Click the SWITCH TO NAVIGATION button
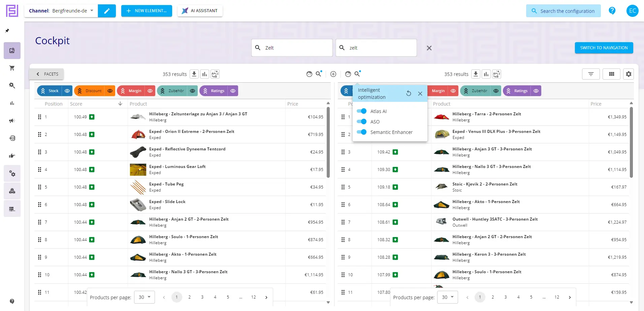This screenshot has width=644, height=311. click(x=604, y=48)
